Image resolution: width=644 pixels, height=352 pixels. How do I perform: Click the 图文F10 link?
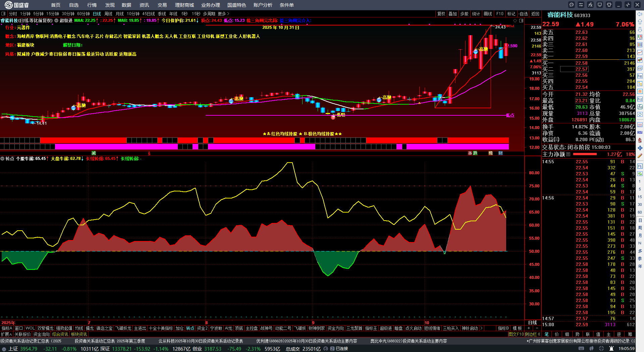pyautogui.click(x=516, y=334)
